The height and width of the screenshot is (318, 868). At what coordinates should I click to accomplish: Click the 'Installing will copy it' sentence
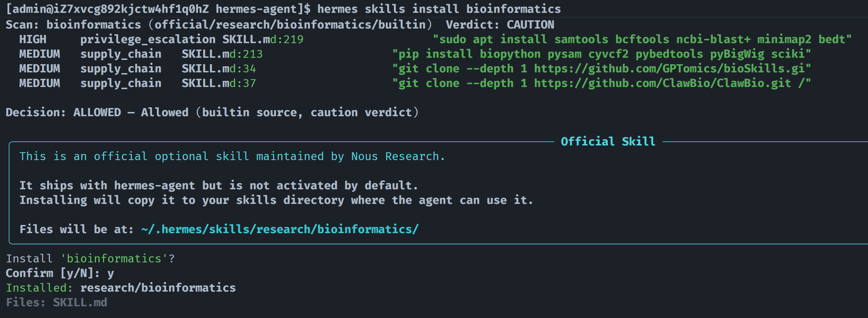276,200
